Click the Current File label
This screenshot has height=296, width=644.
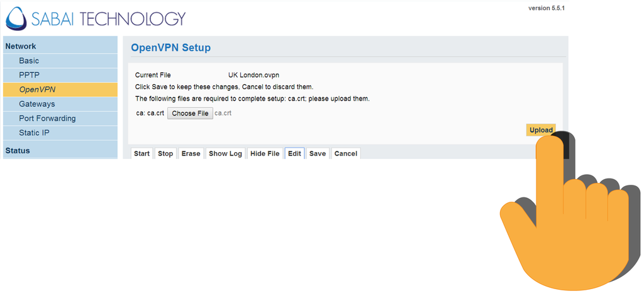(153, 75)
